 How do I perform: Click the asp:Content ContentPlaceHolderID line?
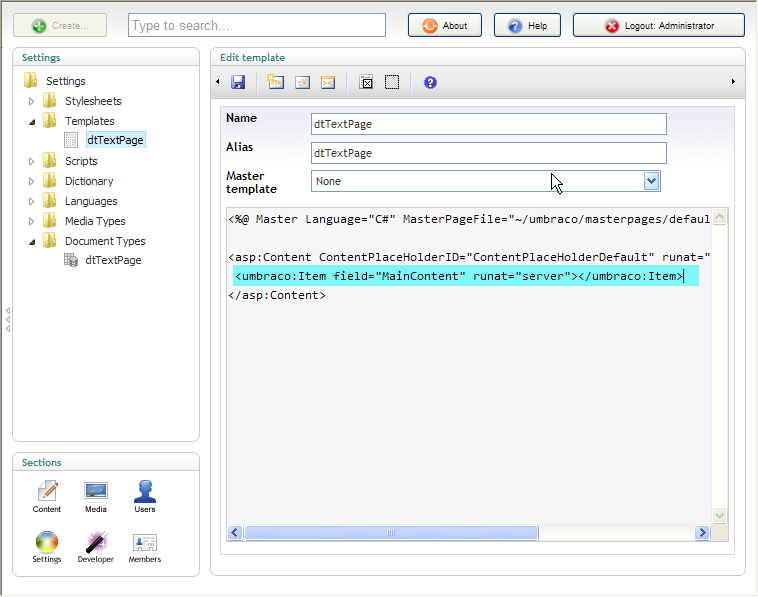coord(469,257)
